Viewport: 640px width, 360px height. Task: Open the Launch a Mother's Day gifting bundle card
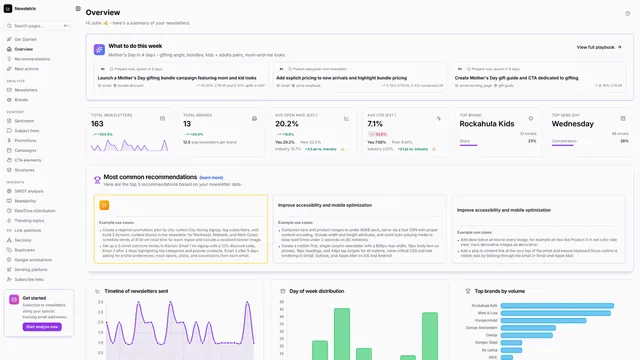point(181,77)
